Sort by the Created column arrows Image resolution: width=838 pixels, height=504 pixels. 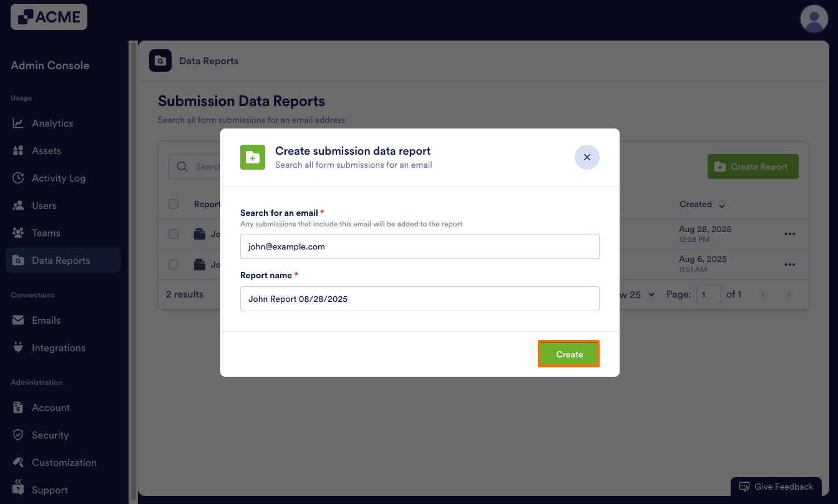tap(722, 205)
